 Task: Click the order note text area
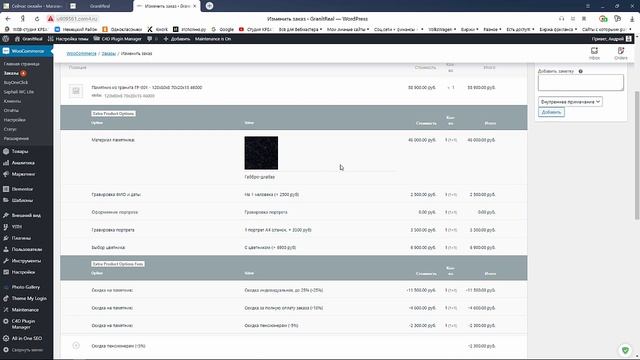point(580,82)
